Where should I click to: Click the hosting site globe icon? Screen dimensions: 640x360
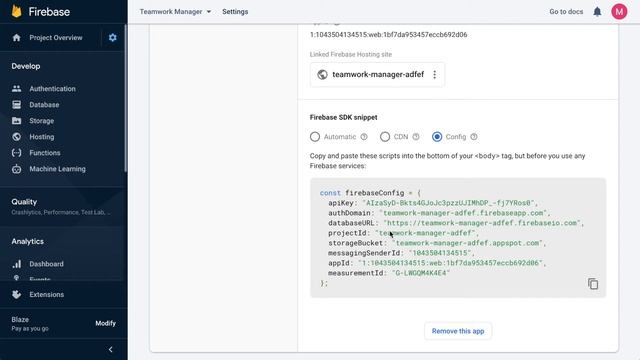(322, 74)
